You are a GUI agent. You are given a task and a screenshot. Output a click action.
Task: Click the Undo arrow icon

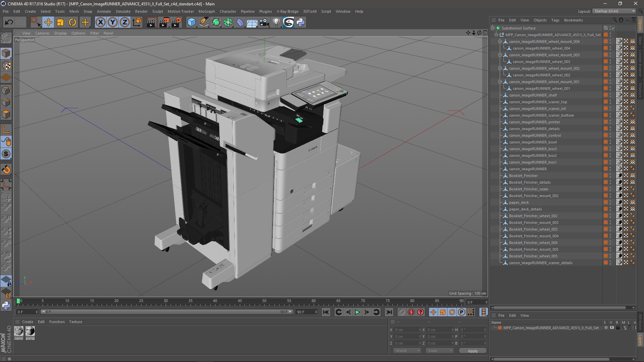coord(9,22)
